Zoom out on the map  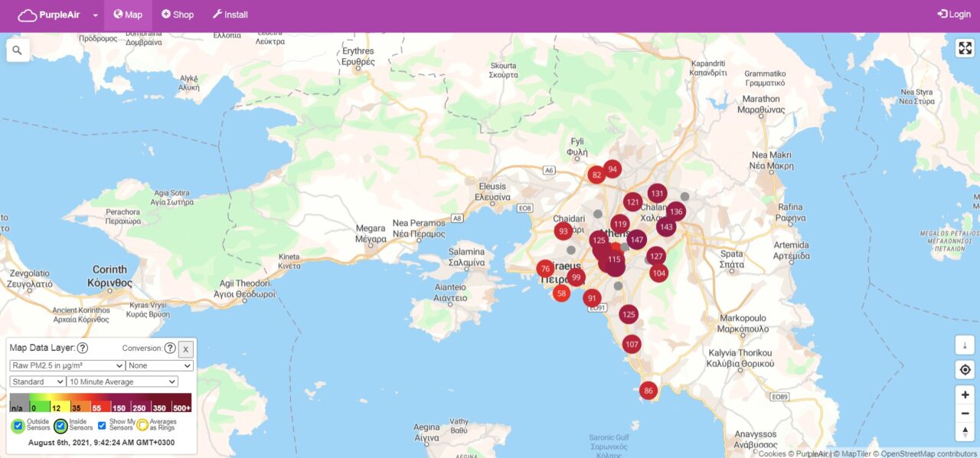pos(965,414)
